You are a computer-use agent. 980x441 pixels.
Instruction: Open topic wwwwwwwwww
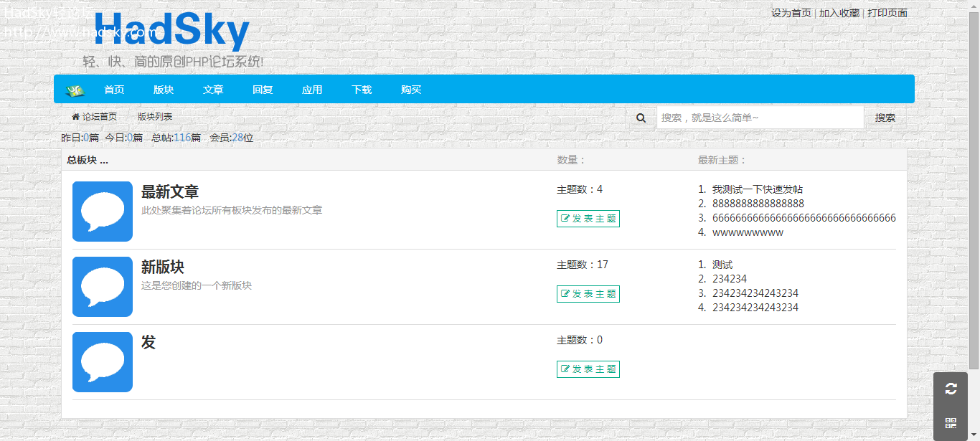pyautogui.click(x=748, y=232)
